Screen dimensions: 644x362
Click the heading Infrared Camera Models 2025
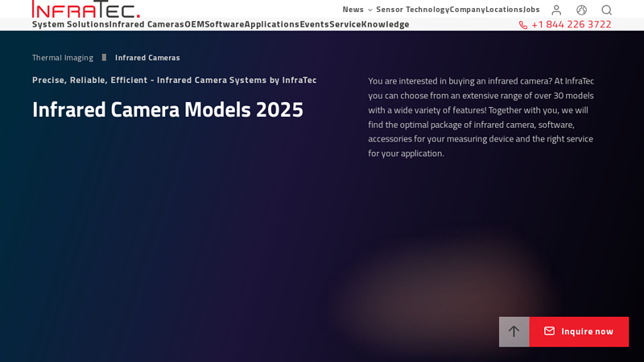(167, 109)
